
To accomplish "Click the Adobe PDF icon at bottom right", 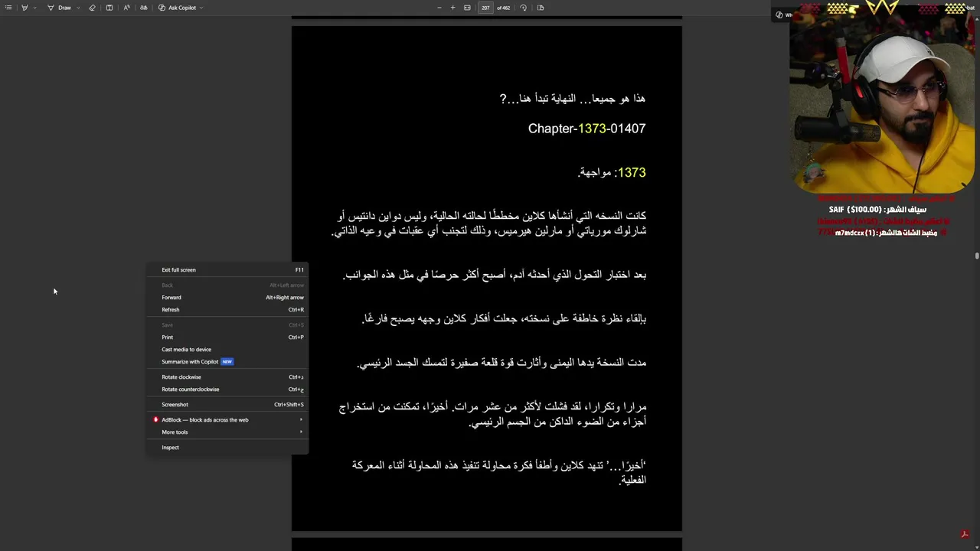I will tap(965, 534).
